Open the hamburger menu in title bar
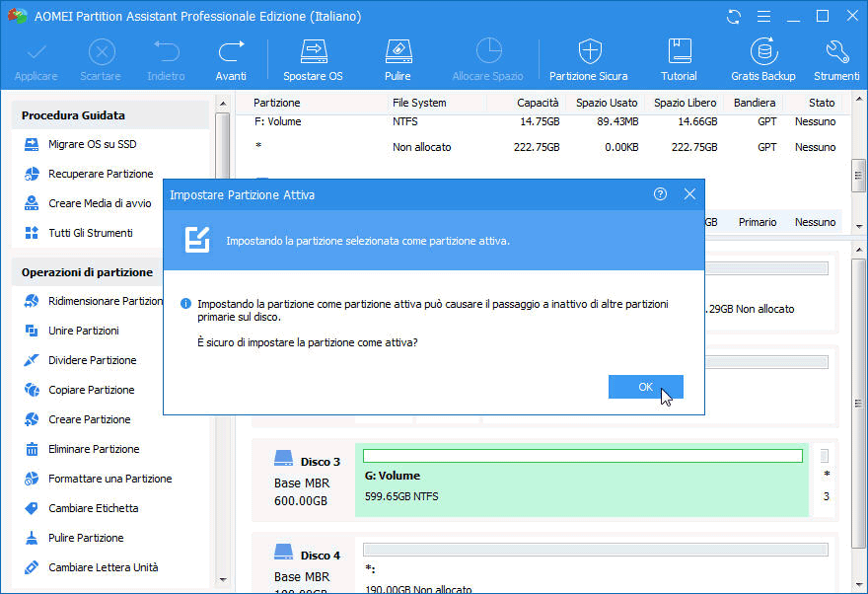This screenshot has height=594, width=868. pos(763,17)
